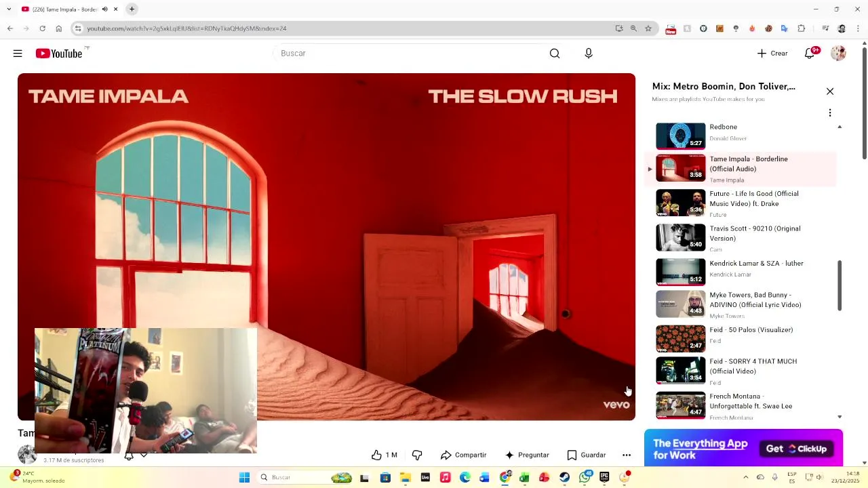Screen dimensions: 868x488
Task: Click the Preguntar button
Action: (x=527, y=455)
